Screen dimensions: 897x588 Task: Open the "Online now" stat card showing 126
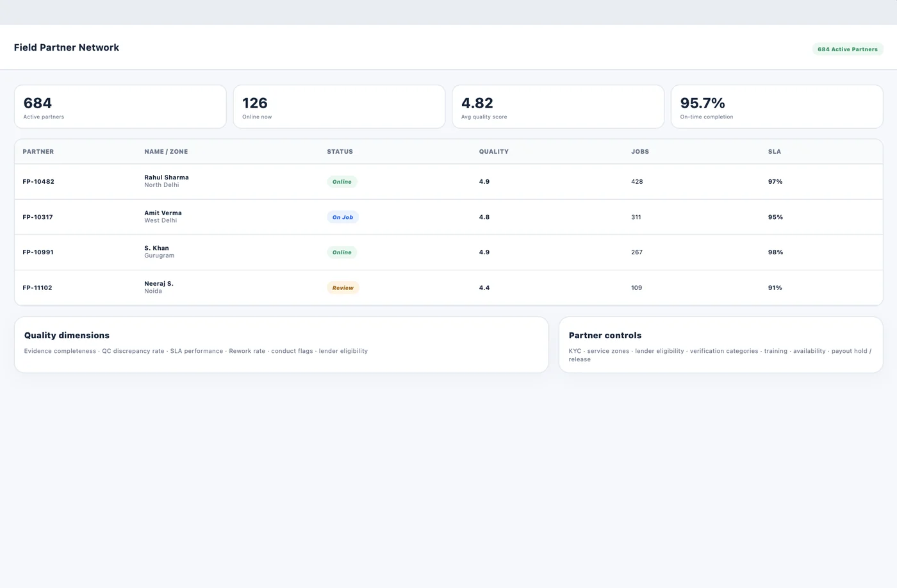pyautogui.click(x=339, y=107)
